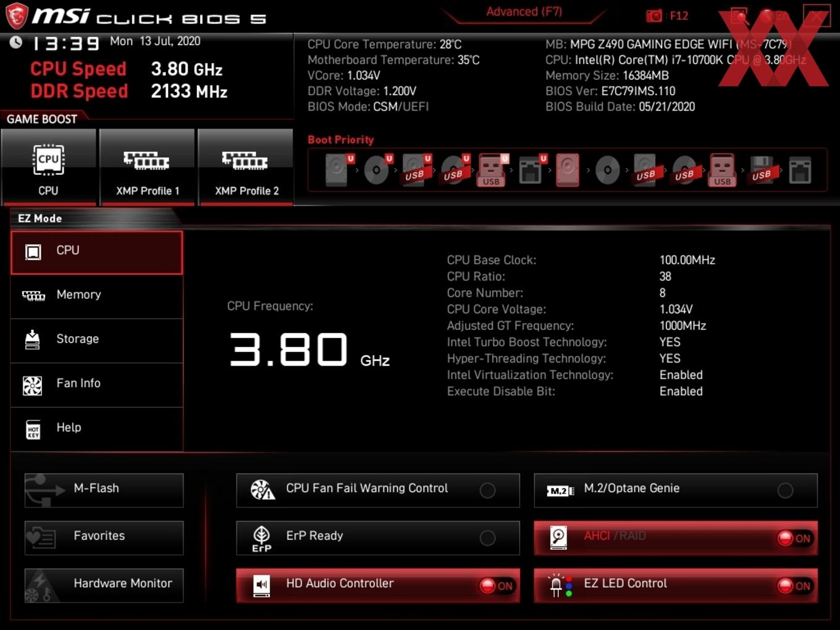Select the UEFI optical disc boot device

377,170
